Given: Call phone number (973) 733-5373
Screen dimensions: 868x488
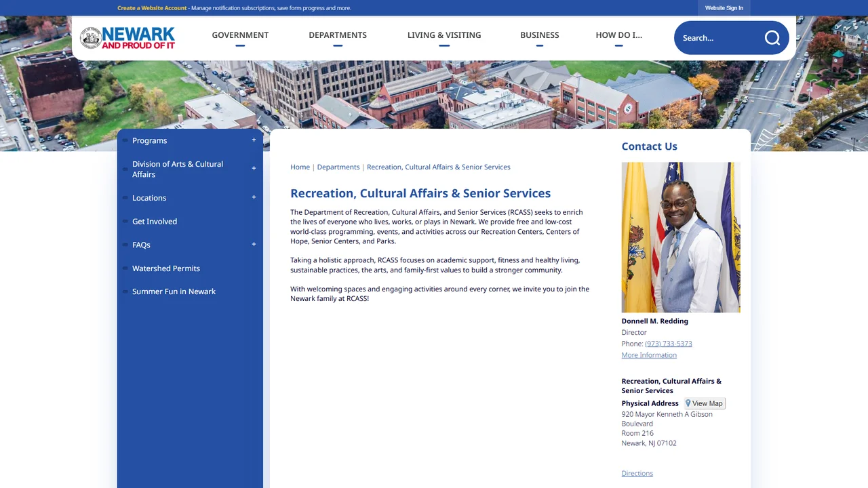Looking at the screenshot, I should [669, 344].
